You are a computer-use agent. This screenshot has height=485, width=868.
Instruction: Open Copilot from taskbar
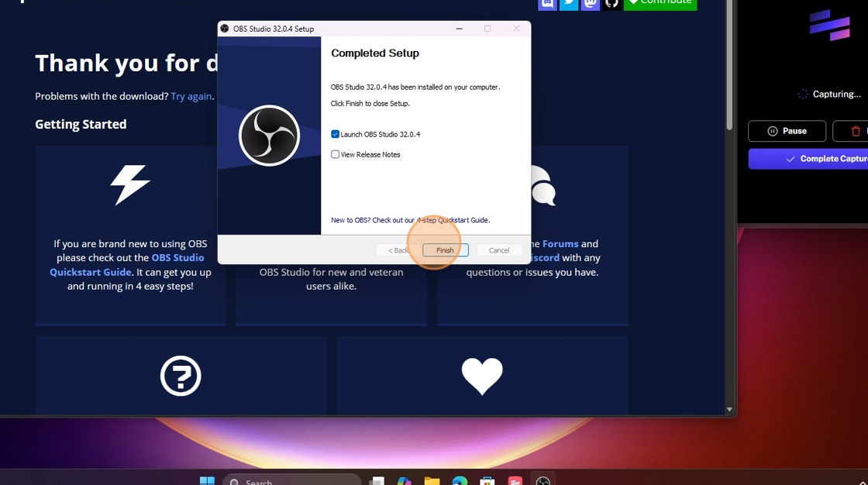pyautogui.click(x=404, y=480)
